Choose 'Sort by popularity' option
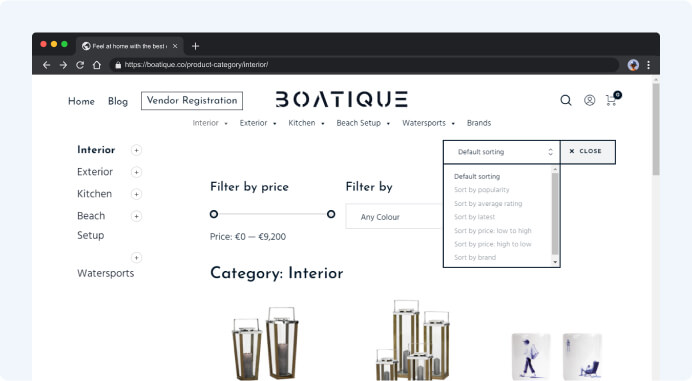The height and width of the screenshot is (381, 692). pyautogui.click(x=481, y=190)
